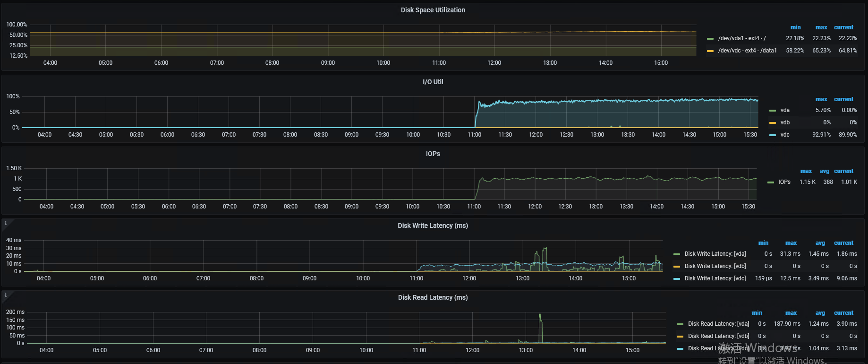Expand the IOPs panel title menu
This screenshot has width=868, height=364.
point(433,154)
